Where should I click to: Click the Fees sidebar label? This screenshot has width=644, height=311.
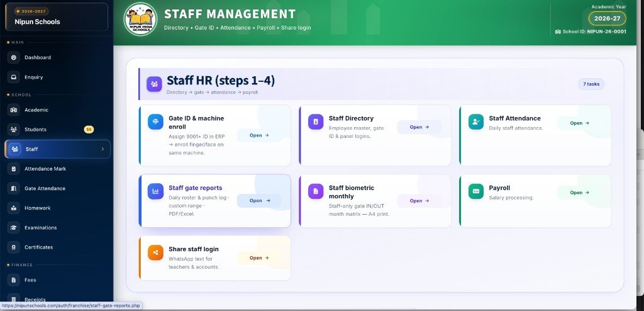click(30, 280)
